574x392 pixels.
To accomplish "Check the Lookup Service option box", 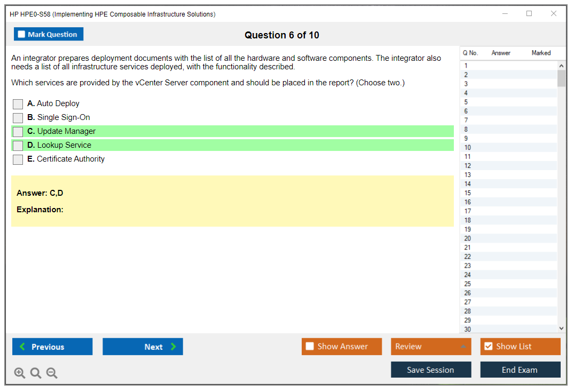I will coord(18,146).
